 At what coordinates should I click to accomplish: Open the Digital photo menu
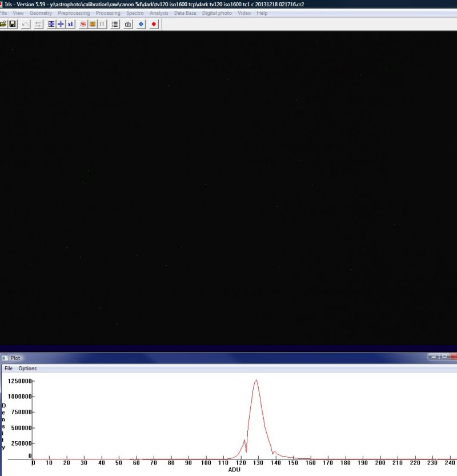[217, 13]
